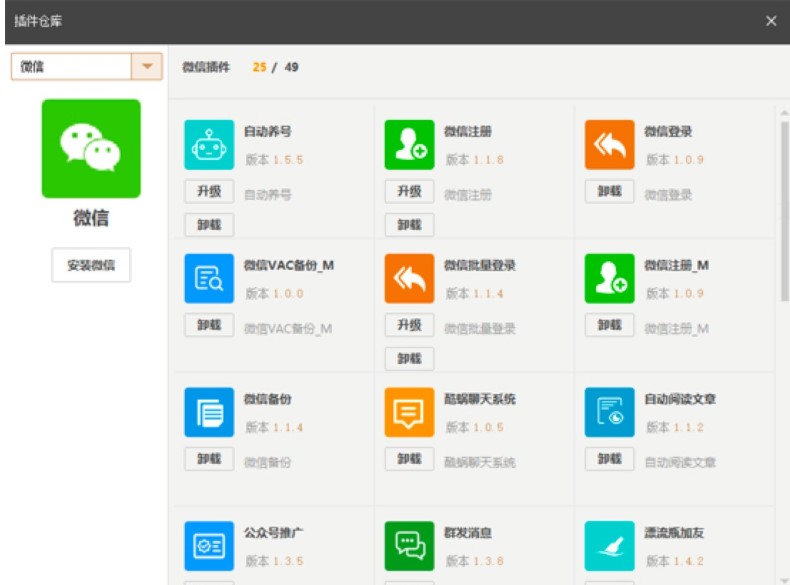
Task: Click 升级 for the 微信批量登录 plugin
Action: click(409, 325)
